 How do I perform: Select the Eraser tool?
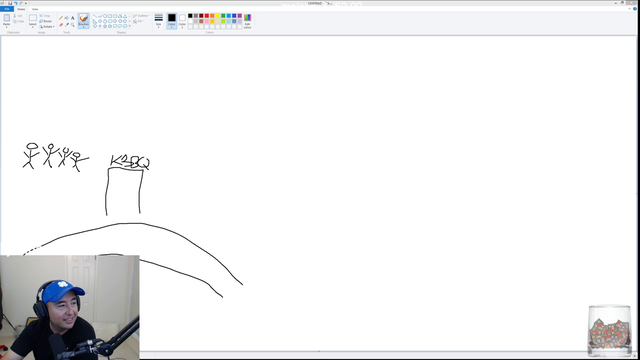[61, 25]
